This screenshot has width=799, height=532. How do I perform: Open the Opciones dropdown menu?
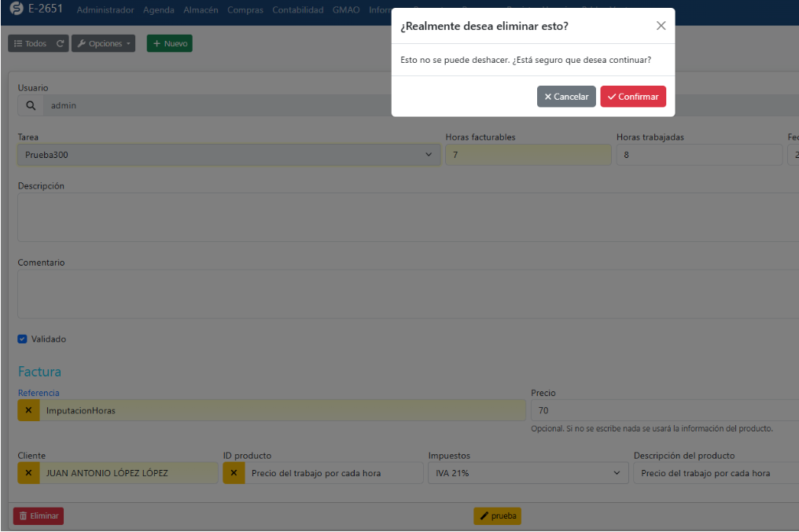tap(103, 44)
